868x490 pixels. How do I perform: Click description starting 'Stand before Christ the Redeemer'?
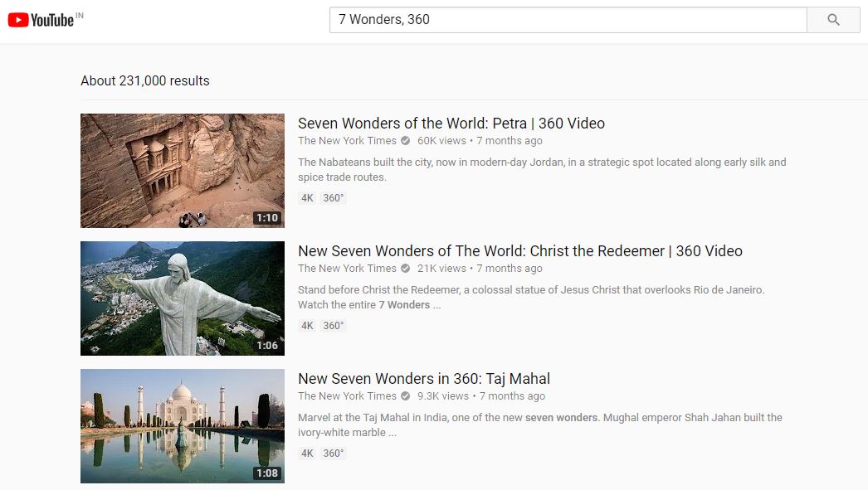[531, 297]
